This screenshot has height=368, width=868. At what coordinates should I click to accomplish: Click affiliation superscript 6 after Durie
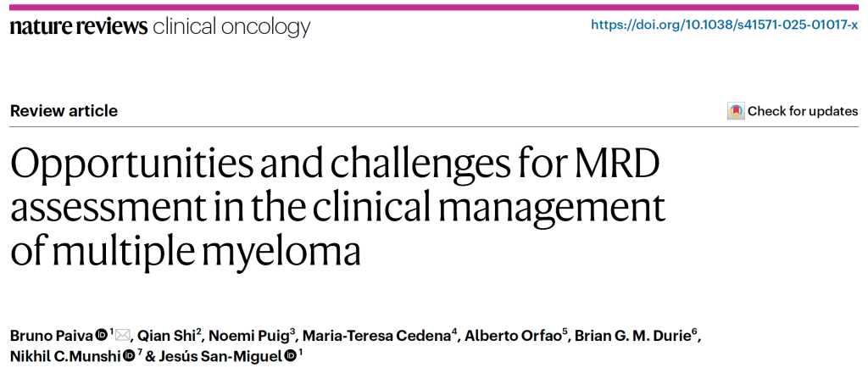pos(695,332)
